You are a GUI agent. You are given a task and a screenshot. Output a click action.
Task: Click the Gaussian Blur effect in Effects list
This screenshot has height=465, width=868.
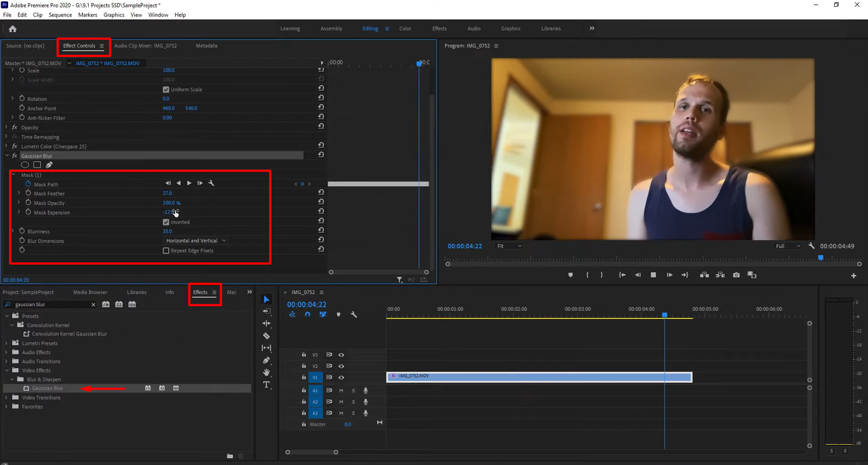(47, 388)
